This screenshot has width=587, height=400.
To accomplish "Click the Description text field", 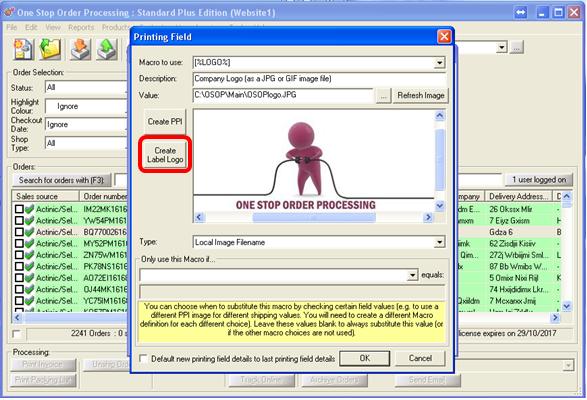I will point(320,79).
